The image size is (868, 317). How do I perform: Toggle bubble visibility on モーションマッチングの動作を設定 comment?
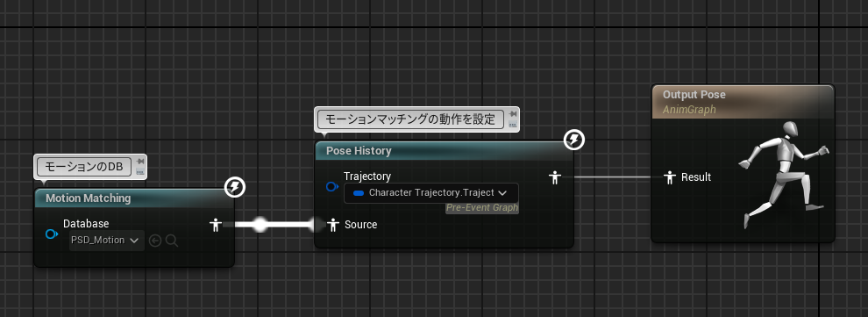(513, 124)
